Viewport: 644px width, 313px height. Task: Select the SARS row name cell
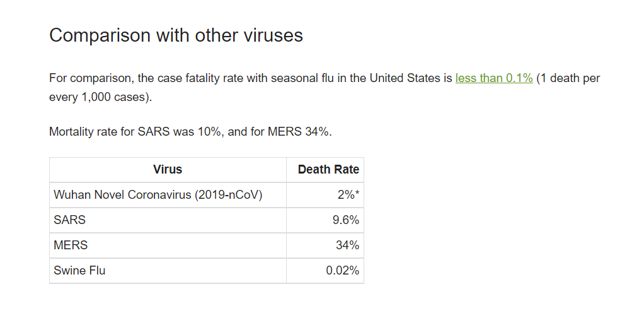(70, 220)
